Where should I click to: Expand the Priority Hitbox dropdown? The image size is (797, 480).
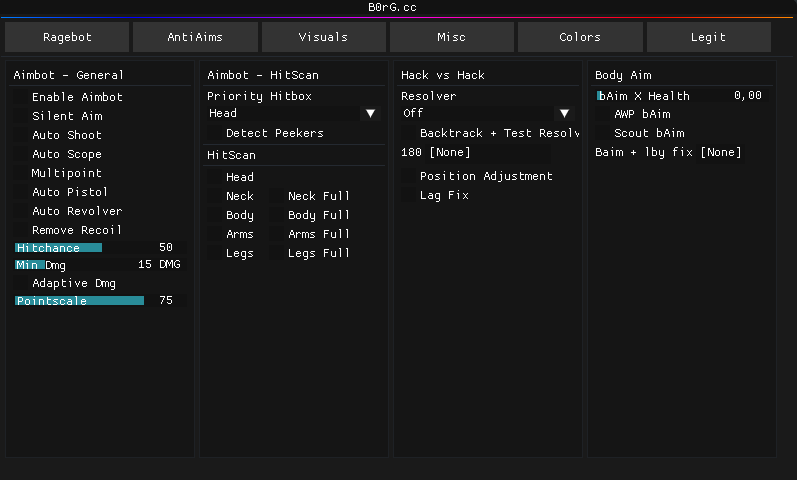[x=292, y=114]
